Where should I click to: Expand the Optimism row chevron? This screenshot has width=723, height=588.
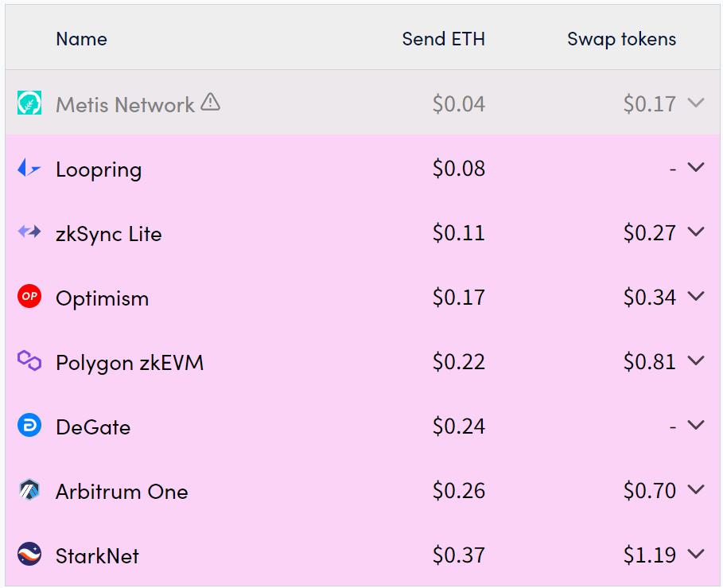[696, 296]
